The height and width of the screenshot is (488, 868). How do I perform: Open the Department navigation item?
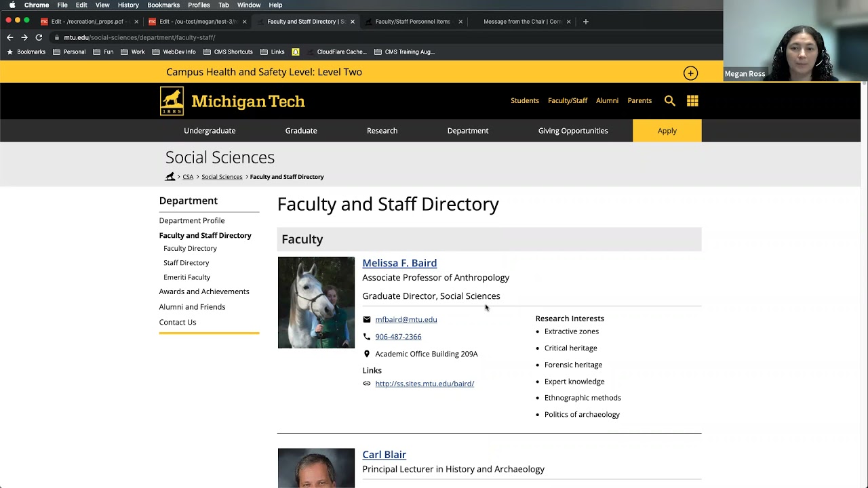468,131
